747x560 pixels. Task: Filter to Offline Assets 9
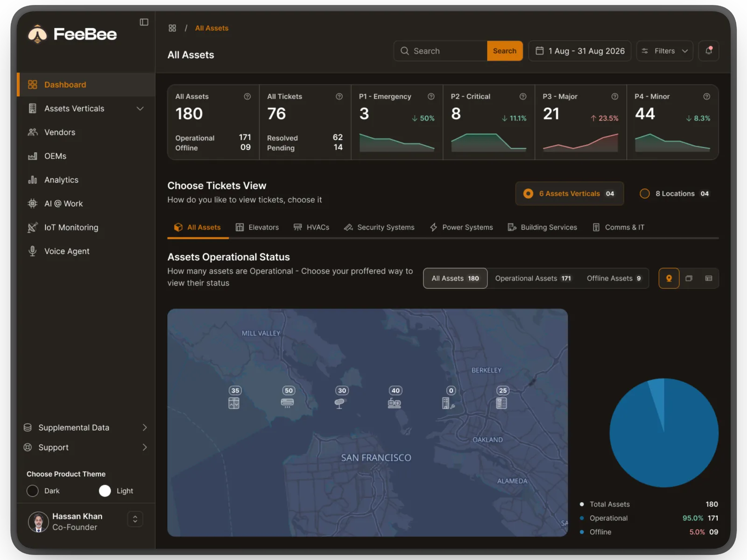[614, 279]
